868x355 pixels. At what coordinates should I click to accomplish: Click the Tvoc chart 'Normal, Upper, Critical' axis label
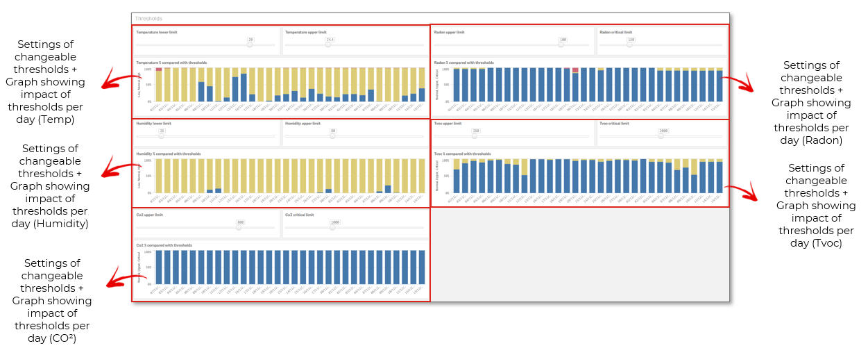pos(437,176)
